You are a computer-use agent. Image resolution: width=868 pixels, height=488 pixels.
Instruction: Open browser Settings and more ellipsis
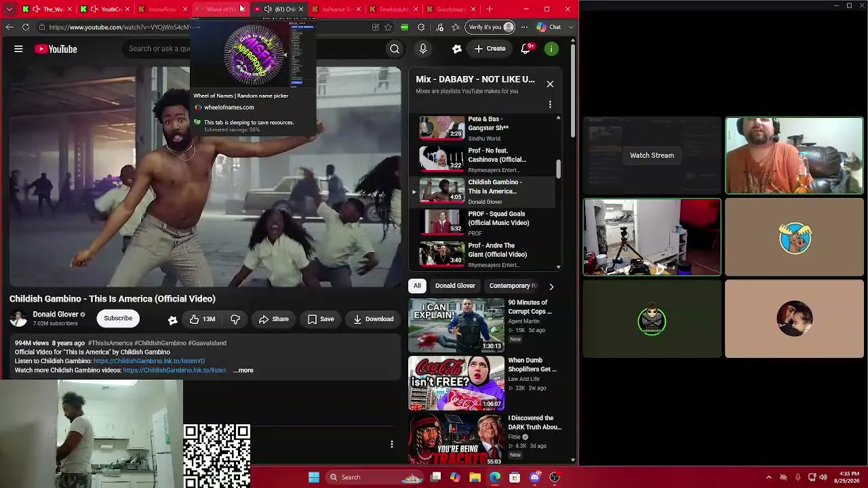pyautogui.click(x=524, y=27)
